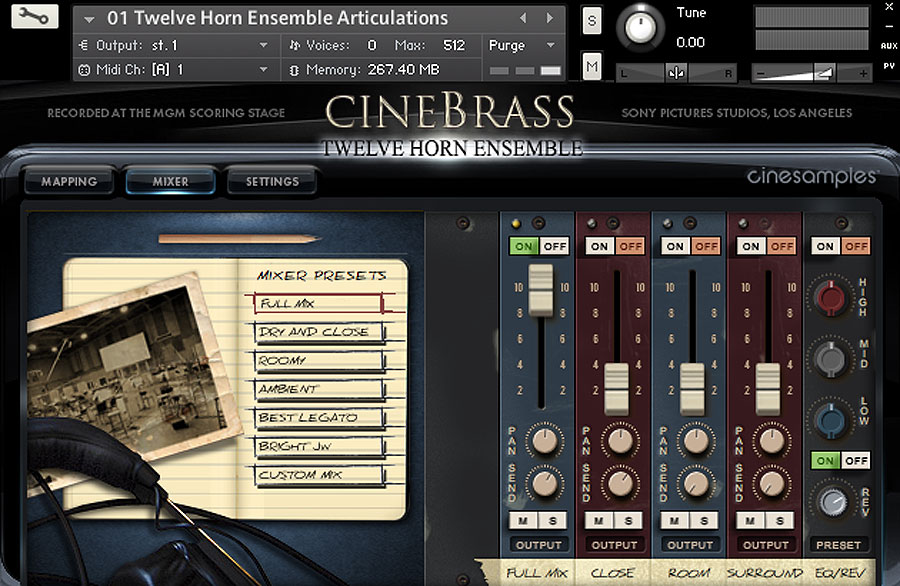This screenshot has width=900, height=586.
Task: Turn the Room channel SEND knob
Action: [x=696, y=483]
